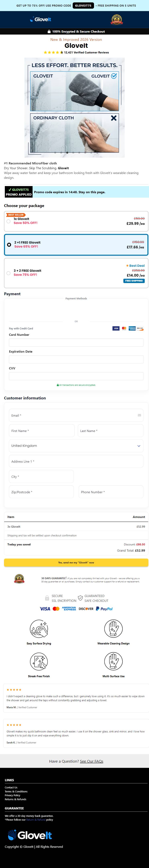Click the Mastercard icon beside Pay with Credit Card
149x868 pixels.
[124, 328]
